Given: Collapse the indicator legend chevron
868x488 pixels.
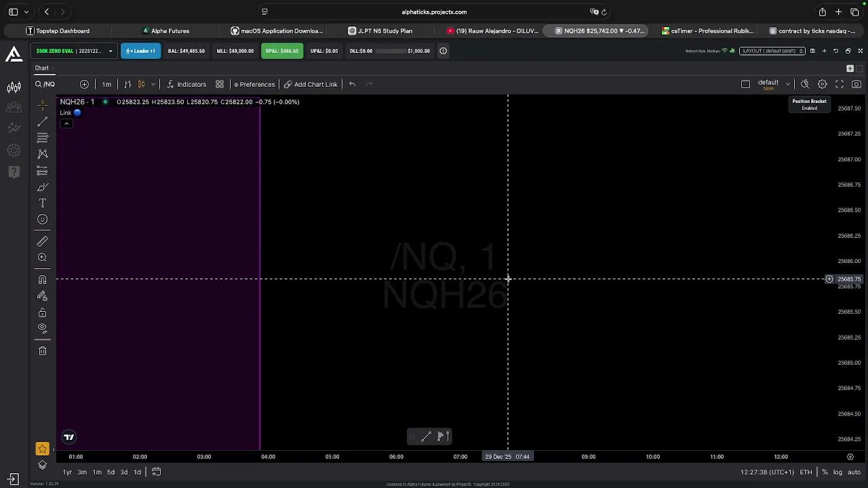Looking at the screenshot, I should [x=66, y=123].
